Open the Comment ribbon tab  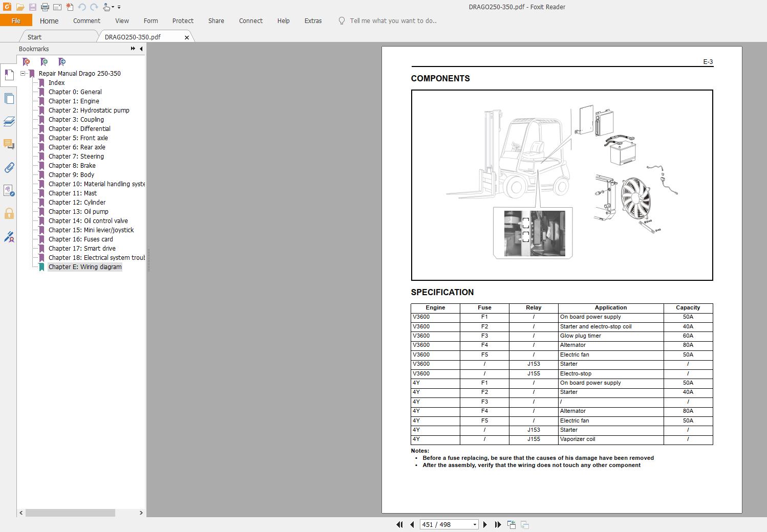(87, 21)
